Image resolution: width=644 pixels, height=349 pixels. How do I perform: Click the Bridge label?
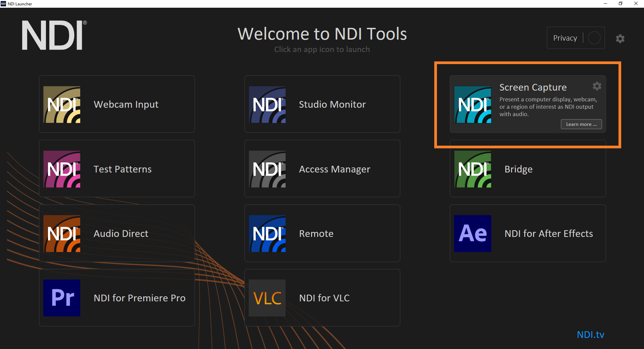point(518,169)
